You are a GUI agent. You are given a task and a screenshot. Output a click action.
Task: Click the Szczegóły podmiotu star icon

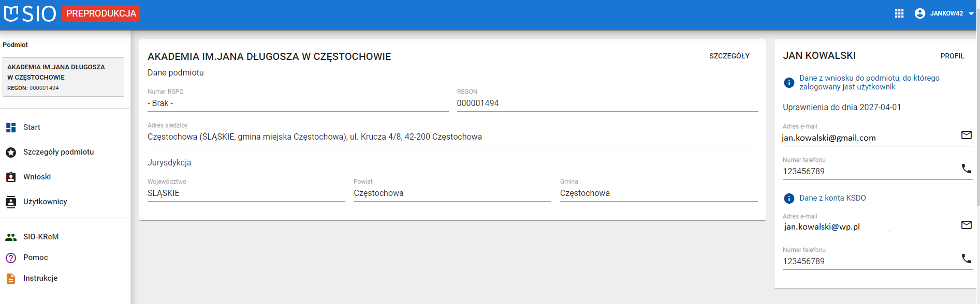[11, 152]
